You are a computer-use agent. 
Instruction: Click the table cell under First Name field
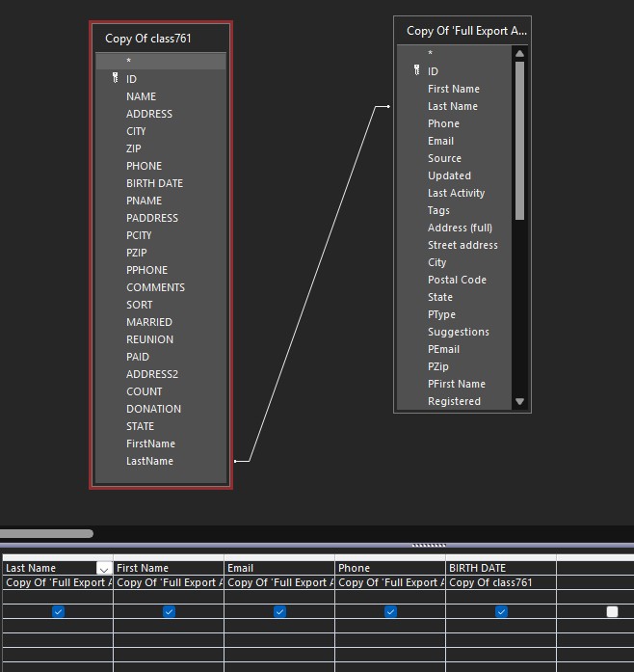tap(169, 582)
